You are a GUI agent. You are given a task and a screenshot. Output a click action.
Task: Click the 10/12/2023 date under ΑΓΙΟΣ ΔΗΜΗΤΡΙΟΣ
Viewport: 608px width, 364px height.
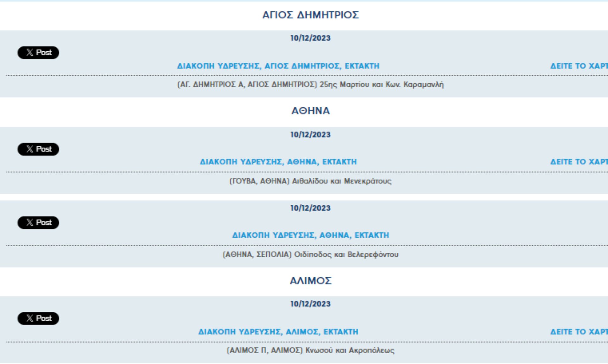311,38
